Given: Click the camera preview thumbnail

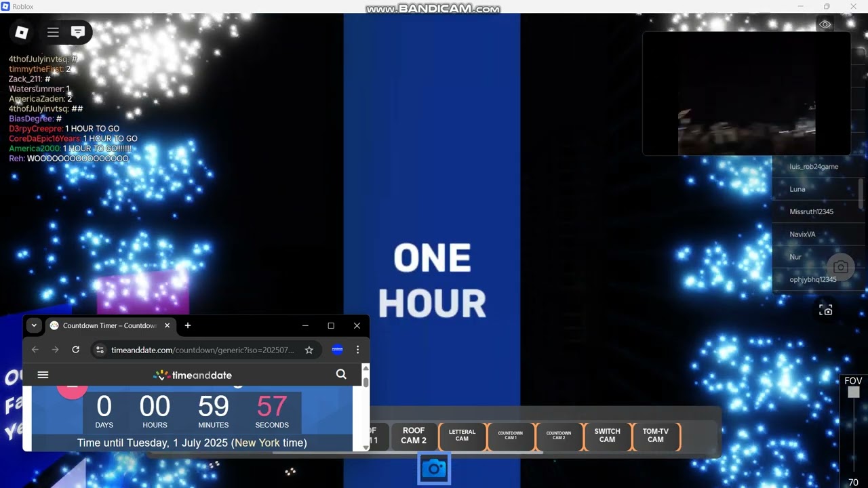Looking at the screenshot, I should (x=746, y=94).
